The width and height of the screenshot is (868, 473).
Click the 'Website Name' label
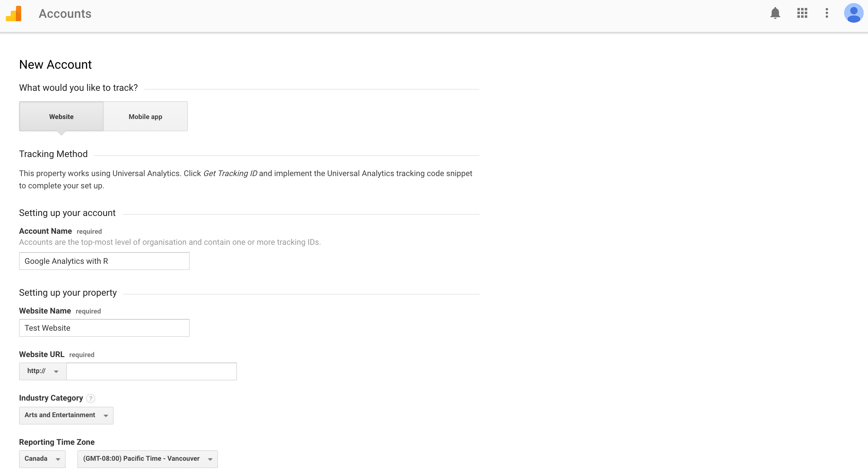tap(45, 311)
